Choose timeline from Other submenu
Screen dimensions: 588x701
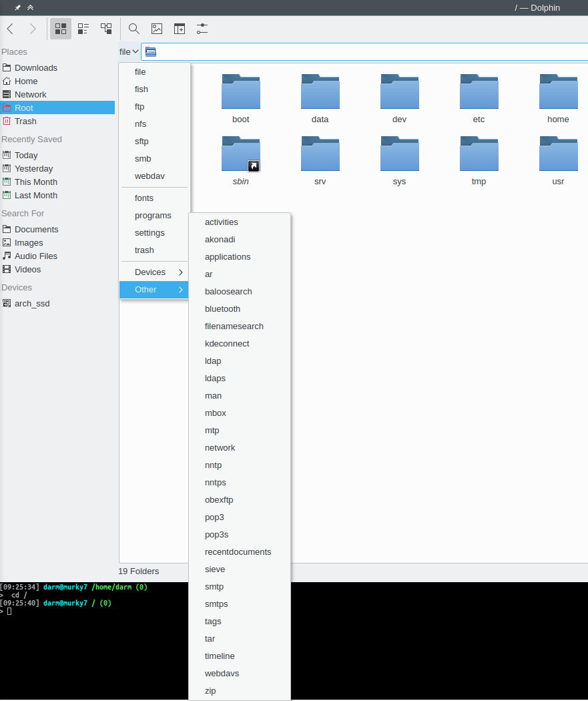[240, 656]
